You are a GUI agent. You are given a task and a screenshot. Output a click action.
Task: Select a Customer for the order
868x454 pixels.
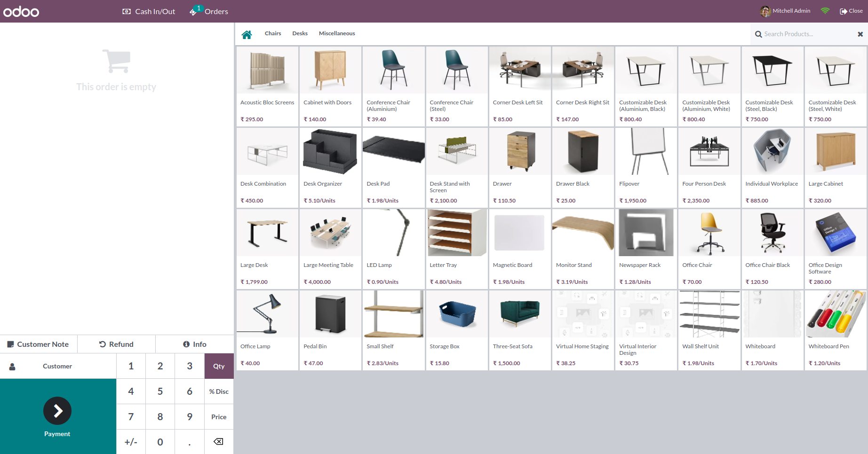pyautogui.click(x=58, y=366)
